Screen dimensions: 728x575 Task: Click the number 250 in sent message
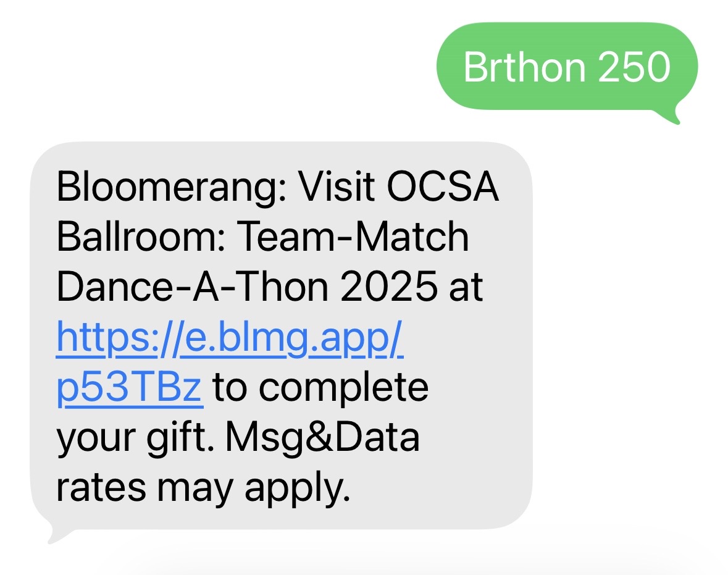[x=634, y=67]
